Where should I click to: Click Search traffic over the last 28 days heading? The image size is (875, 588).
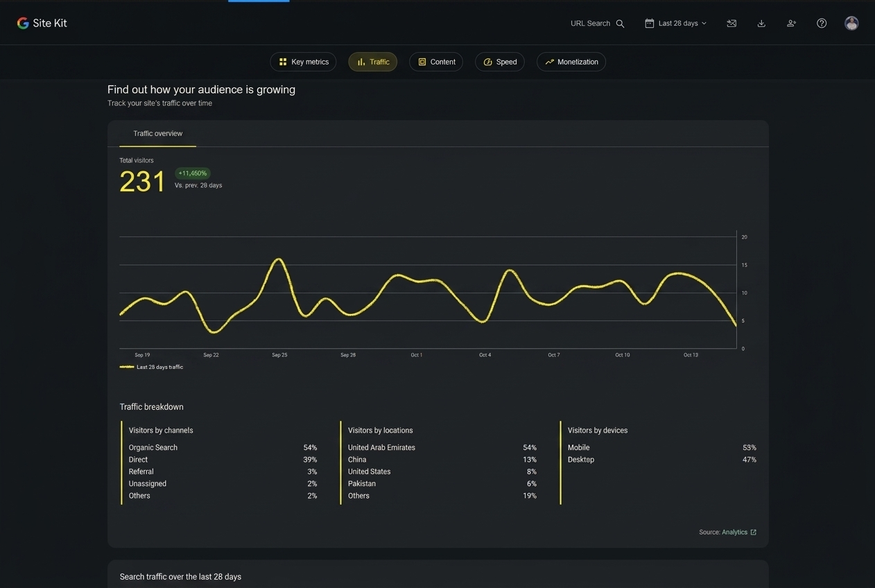[x=180, y=577]
